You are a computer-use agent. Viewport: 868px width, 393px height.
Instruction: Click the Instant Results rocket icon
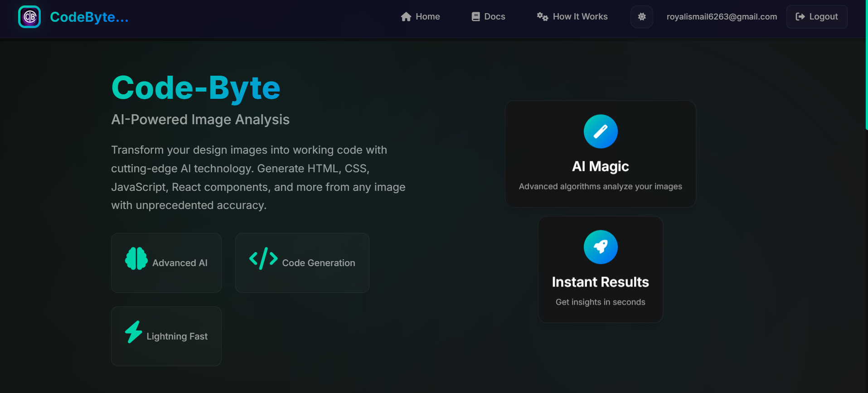click(x=600, y=247)
